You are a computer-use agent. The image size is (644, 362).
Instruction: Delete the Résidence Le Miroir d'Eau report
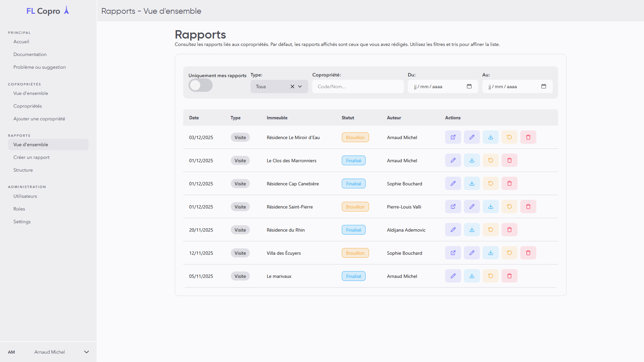click(528, 137)
